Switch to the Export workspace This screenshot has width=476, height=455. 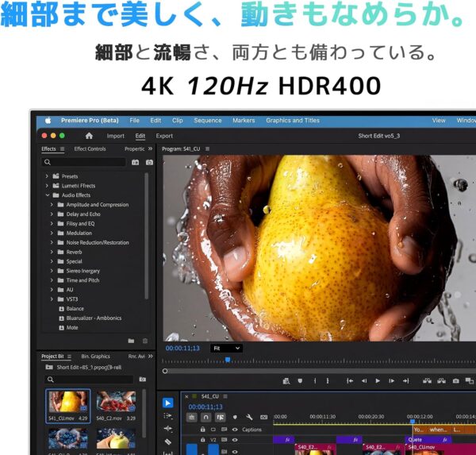(164, 136)
